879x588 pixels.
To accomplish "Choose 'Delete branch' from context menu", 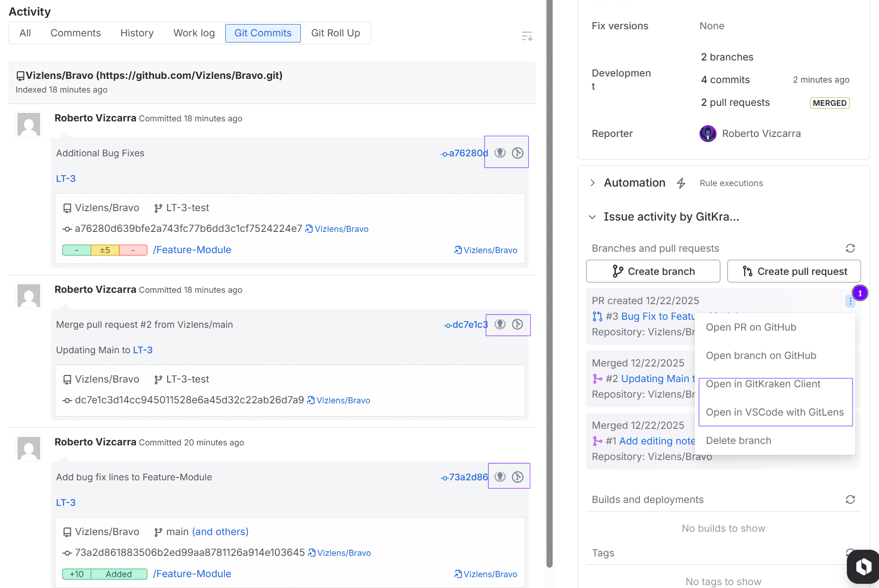I will coord(738,441).
